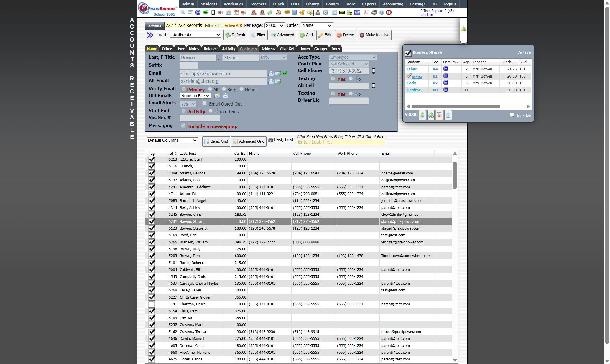The image size is (610, 364).
Task: Select the Open Items statement format
Action: 211,111
